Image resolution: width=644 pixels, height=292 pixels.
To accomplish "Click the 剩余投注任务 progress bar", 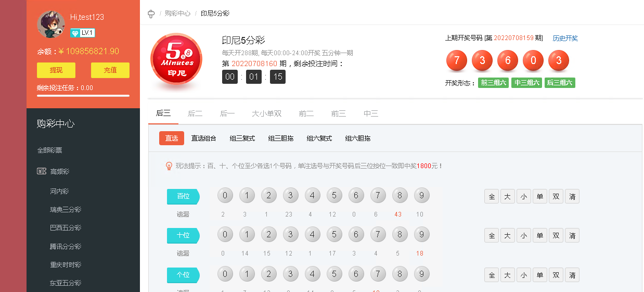I will pos(83,96).
